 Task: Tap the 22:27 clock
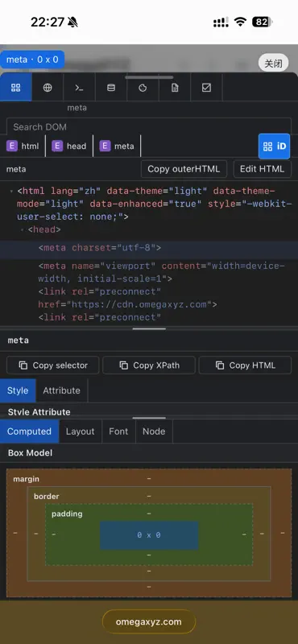point(48,23)
